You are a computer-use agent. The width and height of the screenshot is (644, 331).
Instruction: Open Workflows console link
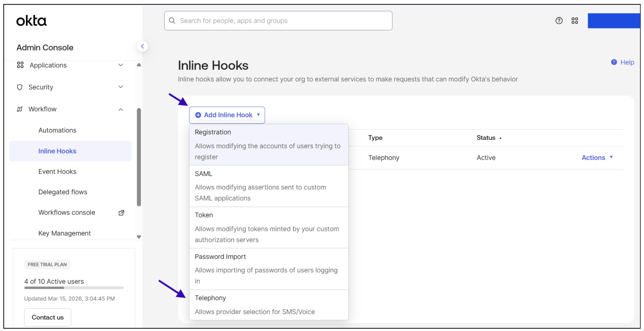67,212
